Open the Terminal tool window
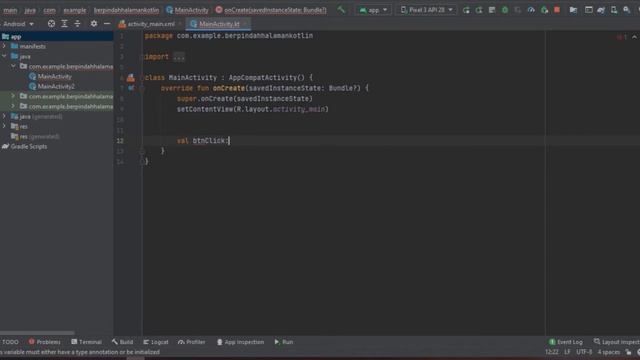The image size is (640, 360). [x=86, y=342]
